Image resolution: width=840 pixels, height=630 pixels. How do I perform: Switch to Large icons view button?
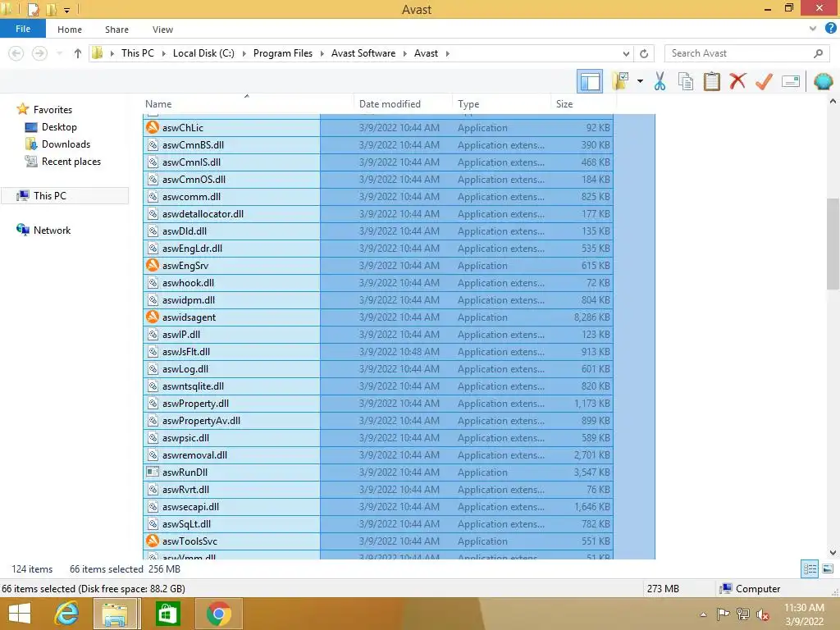coord(828,569)
